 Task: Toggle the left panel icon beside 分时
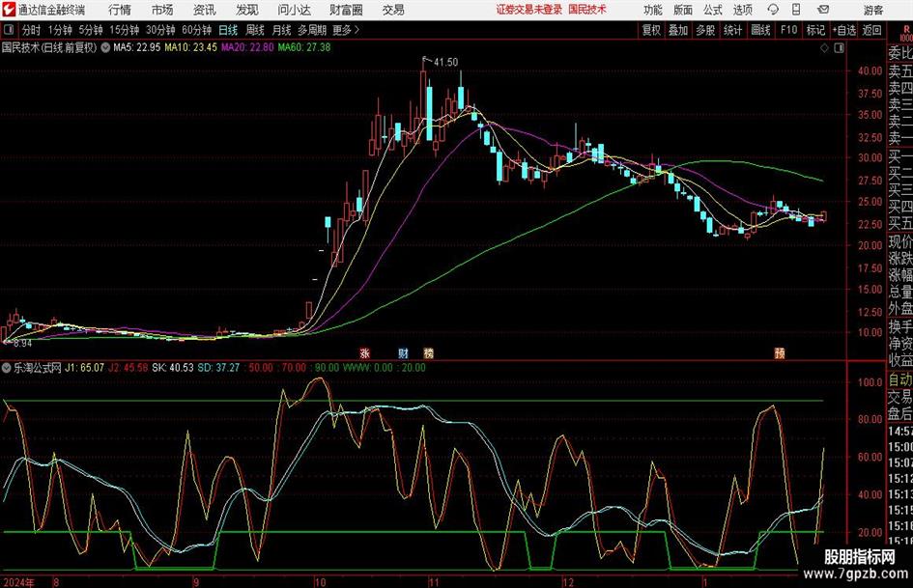point(9,30)
